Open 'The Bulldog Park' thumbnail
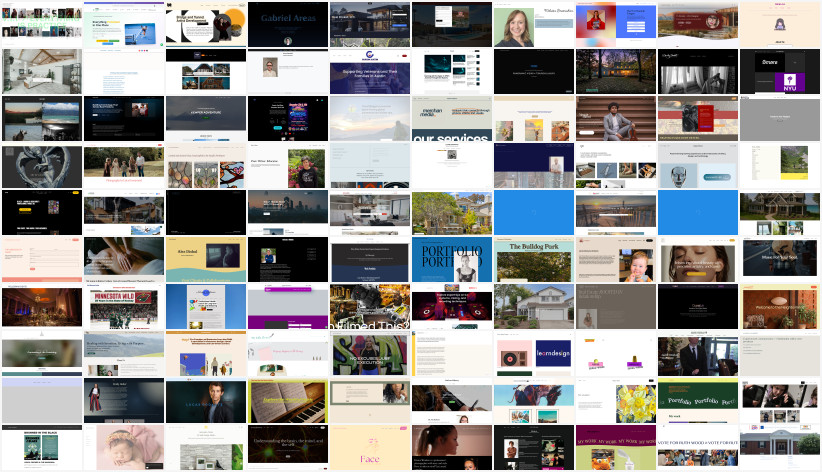The height and width of the screenshot is (472, 822). (x=534, y=260)
